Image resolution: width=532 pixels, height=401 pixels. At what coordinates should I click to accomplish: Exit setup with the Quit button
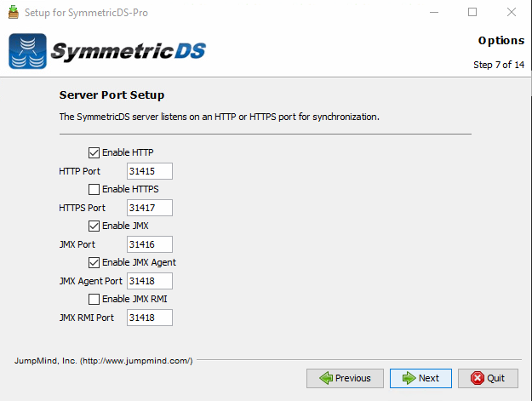(x=488, y=378)
